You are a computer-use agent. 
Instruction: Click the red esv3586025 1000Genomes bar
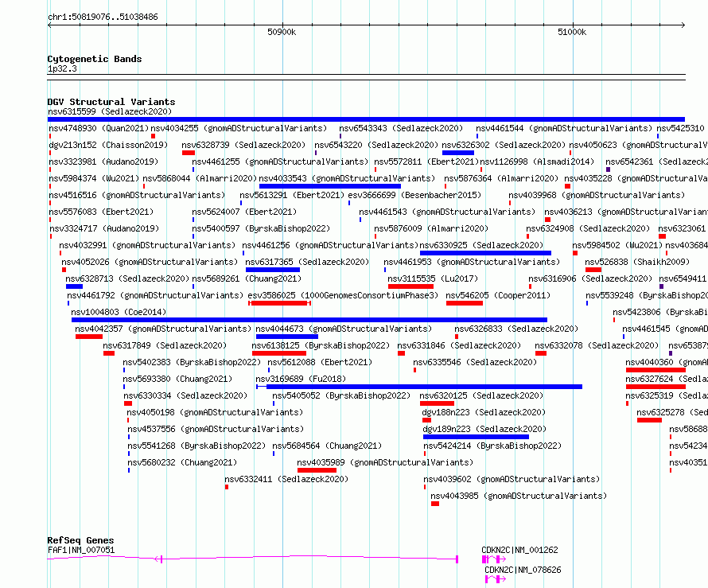pyautogui.click(x=279, y=303)
